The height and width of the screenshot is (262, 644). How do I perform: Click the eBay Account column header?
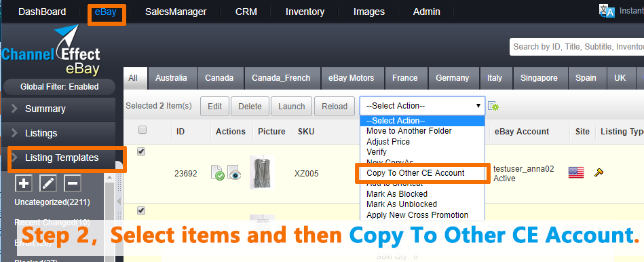(x=522, y=132)
